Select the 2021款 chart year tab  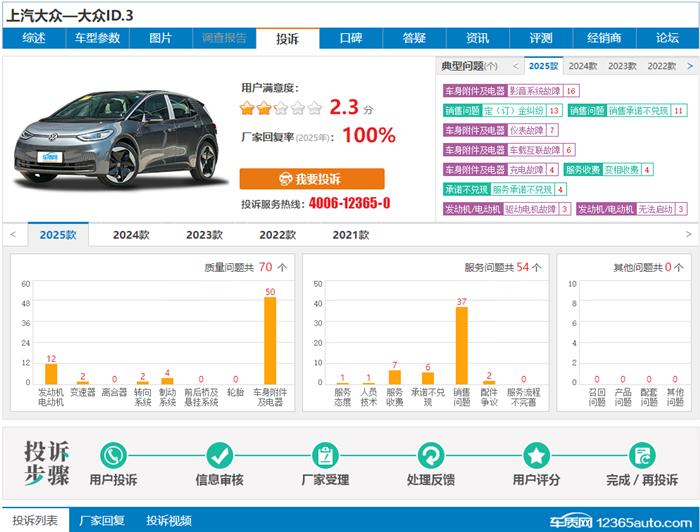351,235
